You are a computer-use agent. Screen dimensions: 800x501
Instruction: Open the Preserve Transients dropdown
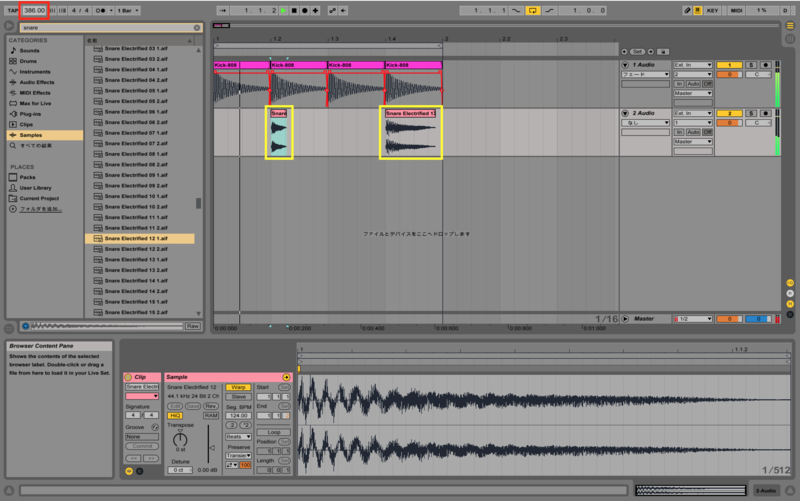238,456
